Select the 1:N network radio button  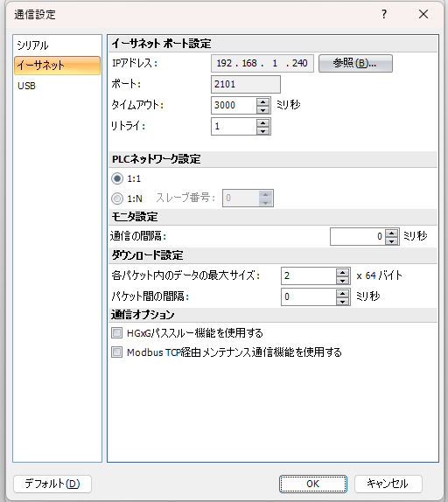click(117, 199)
